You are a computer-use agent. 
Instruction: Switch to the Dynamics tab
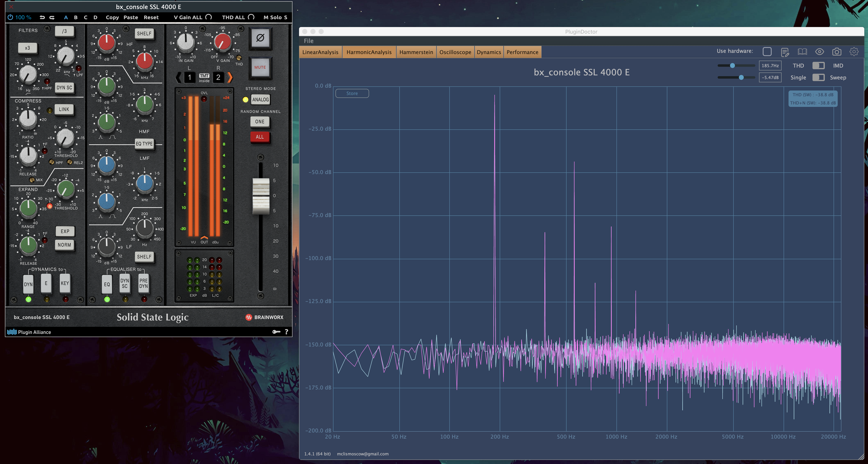(489, 52)
